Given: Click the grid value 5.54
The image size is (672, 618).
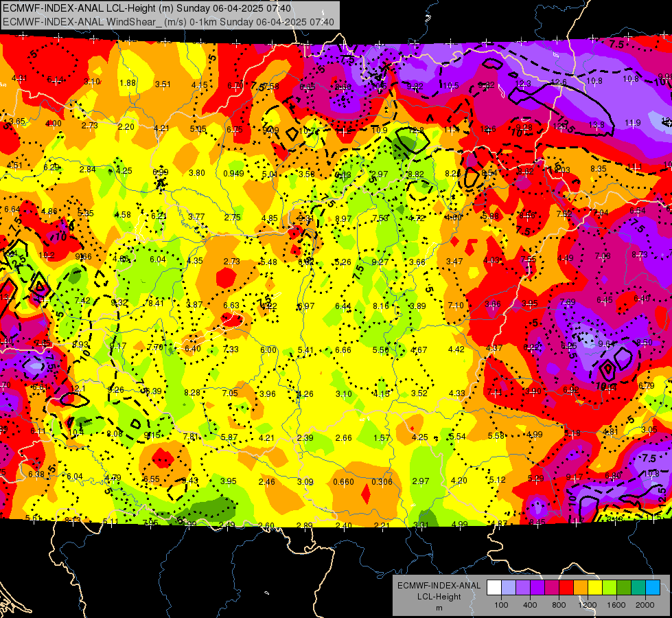Looking at the screenshot, I should tap(457, 436).
